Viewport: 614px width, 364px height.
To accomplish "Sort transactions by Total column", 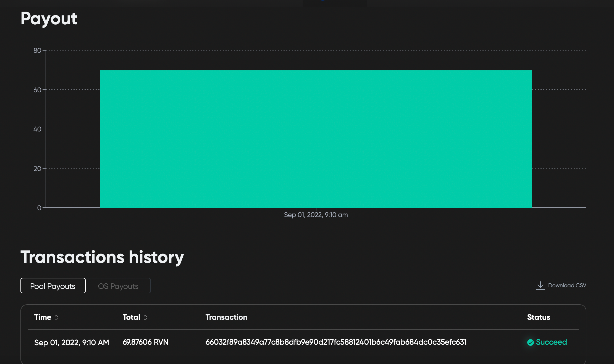I will pyautogui.click(x=135, y=317).
